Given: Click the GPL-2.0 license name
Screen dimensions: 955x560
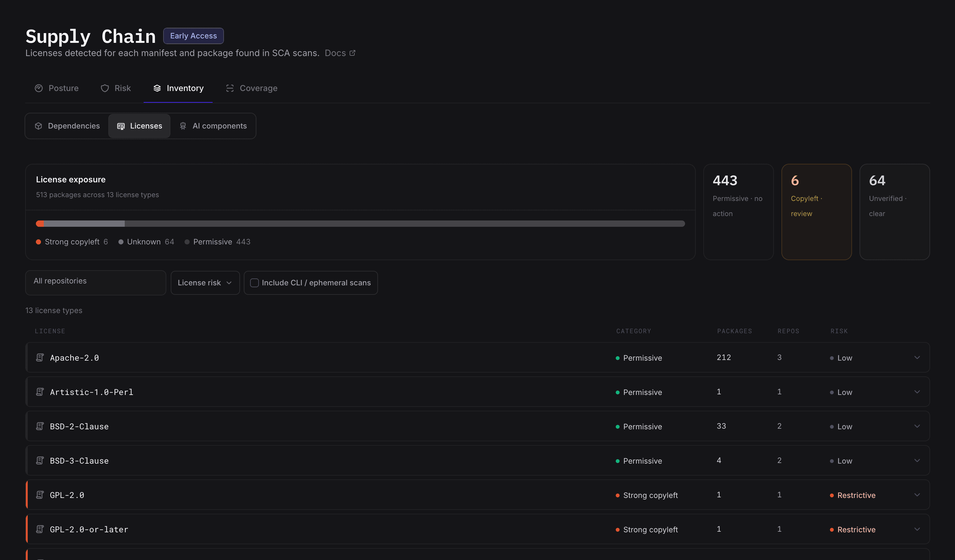Looking at the screenshot, I should coord(67,495).
